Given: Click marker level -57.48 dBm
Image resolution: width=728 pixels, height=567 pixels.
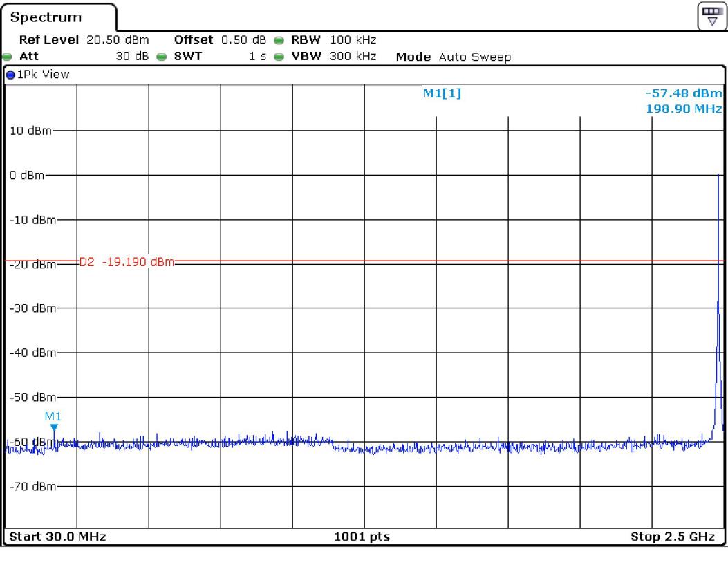Looking at the screenshot, I should pyautogui.click(x=684, y=93).
